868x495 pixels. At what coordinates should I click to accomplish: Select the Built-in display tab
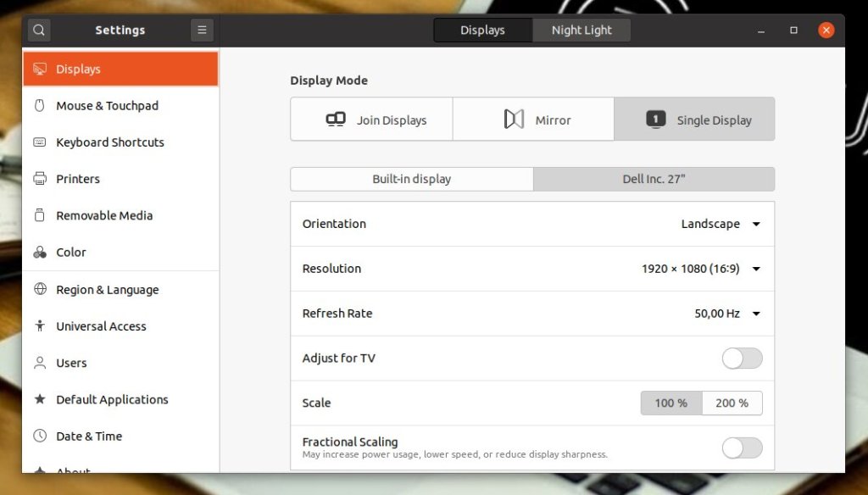click(411, 180)
